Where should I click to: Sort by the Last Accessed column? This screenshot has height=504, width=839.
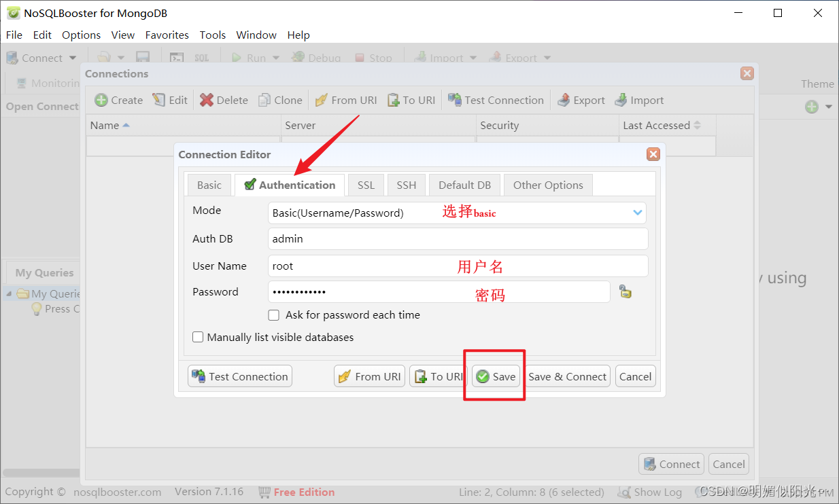668,125
